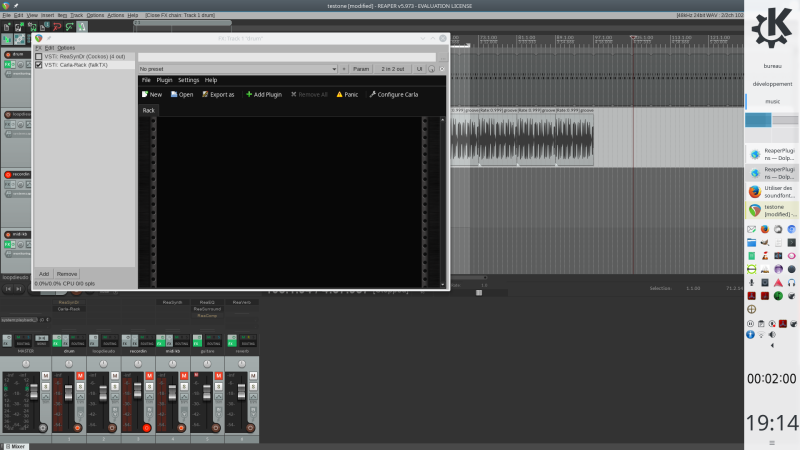
Task: Click the midi kb channel pan knob
Action: [x=172, y=364]
